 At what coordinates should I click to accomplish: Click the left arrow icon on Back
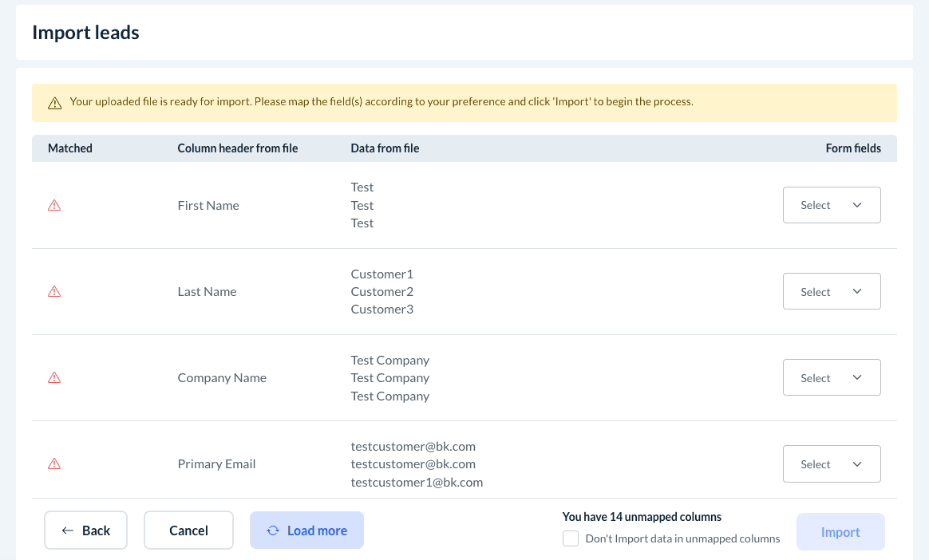pos(68,530)
